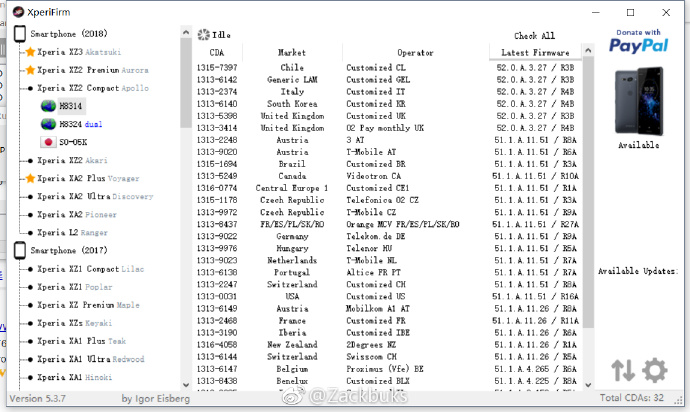690x412 pixels.
Task: Select the Italy Customized IT row
Action: pyautogui.click(x=387, y=92)
